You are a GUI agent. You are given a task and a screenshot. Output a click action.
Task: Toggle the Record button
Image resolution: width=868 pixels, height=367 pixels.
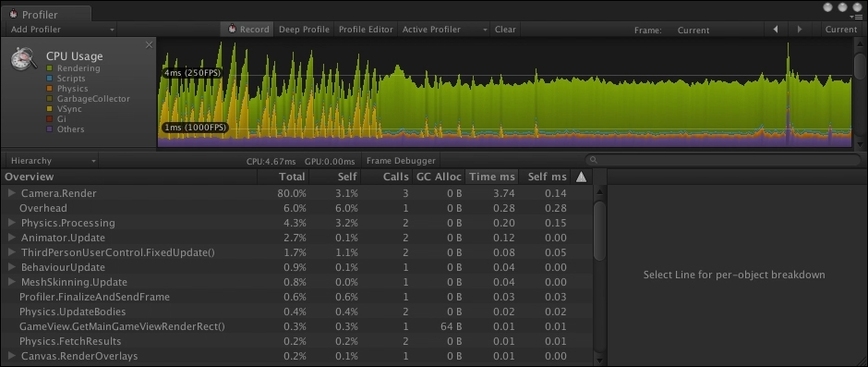[x=248, y=30]
